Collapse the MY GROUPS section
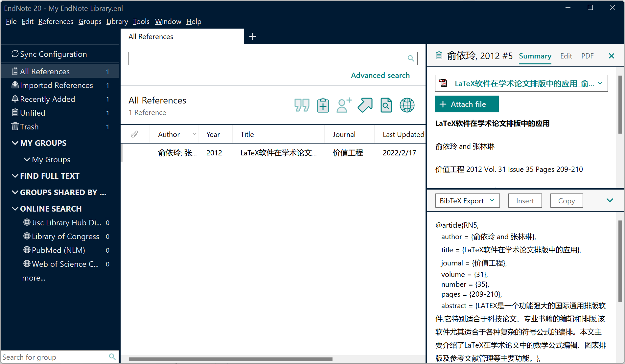This screenshot has width=625, height=364. [15, 143]
